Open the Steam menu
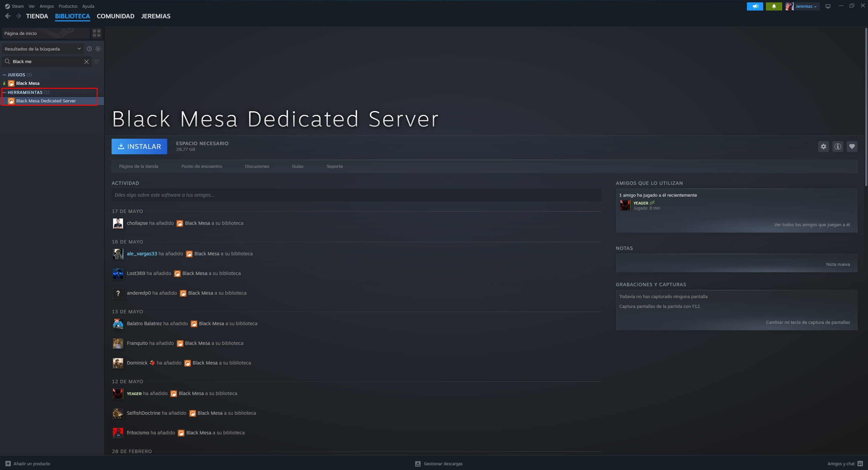The width and height of the screenshot is (868, 470). (18, 6)
